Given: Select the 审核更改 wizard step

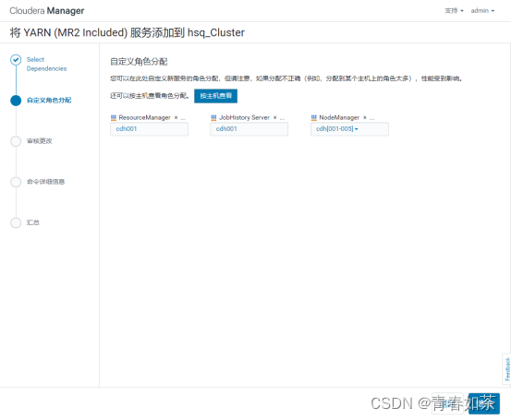Looking at the screenshot, I should tap(40, 141).
